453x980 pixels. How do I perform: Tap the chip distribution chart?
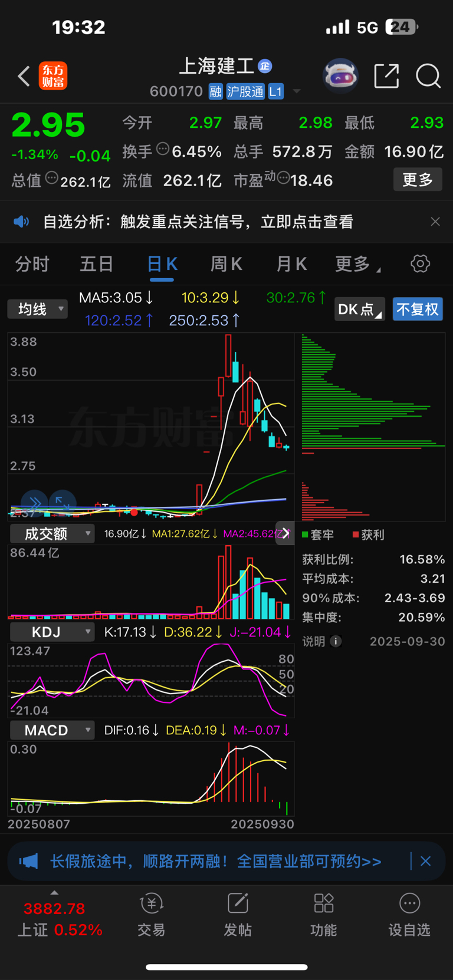coord(373,427)
